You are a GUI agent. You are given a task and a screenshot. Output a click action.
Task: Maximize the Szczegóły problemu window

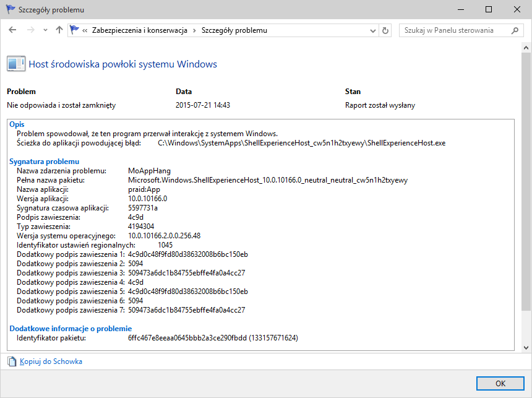[x=489, y=9]
